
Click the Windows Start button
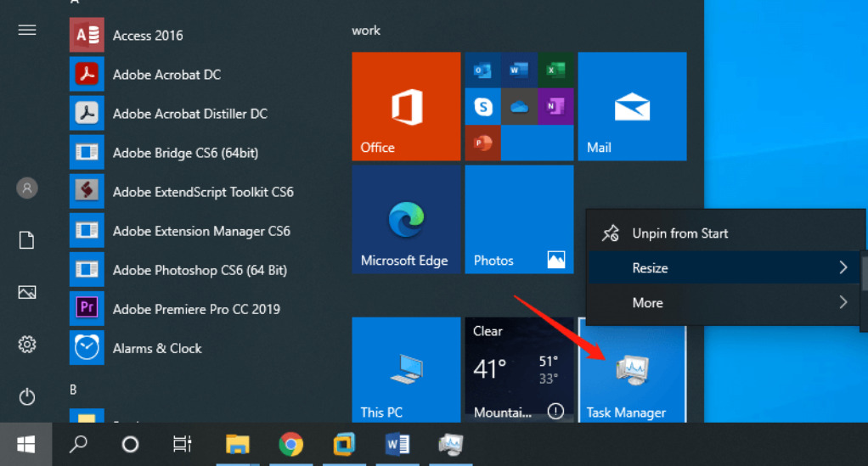26,444
